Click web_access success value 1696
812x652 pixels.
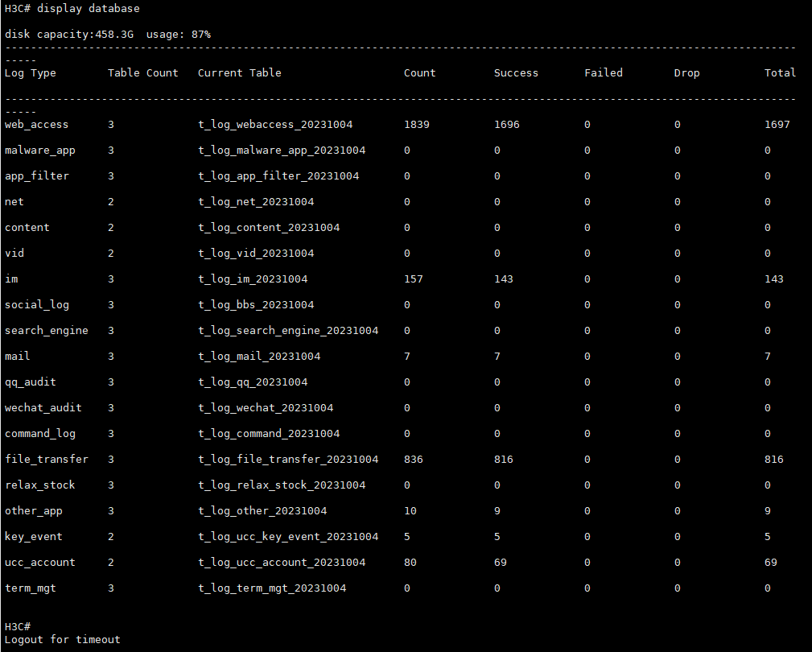(x=506, y=125)
